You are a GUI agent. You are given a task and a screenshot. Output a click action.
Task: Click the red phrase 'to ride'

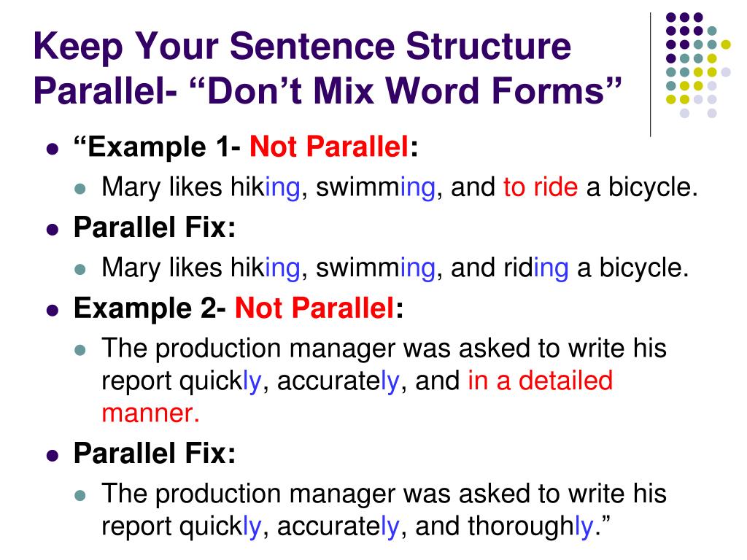click(541, 187)
